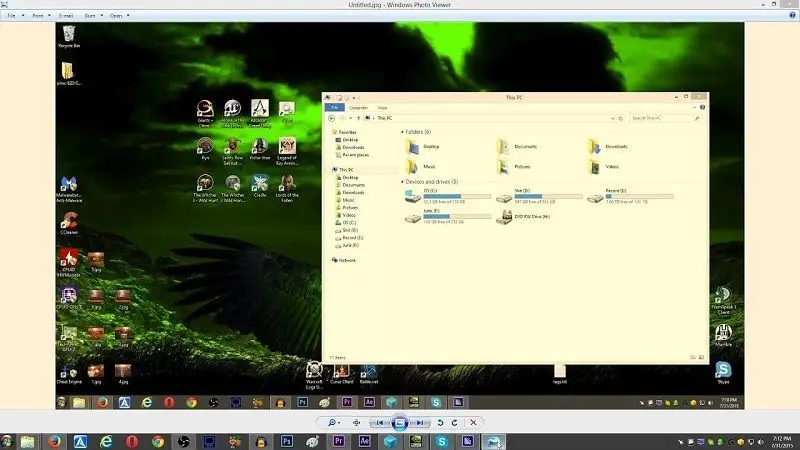Go to the previous photo
The image size is (800, 450).
click(380, 422)
